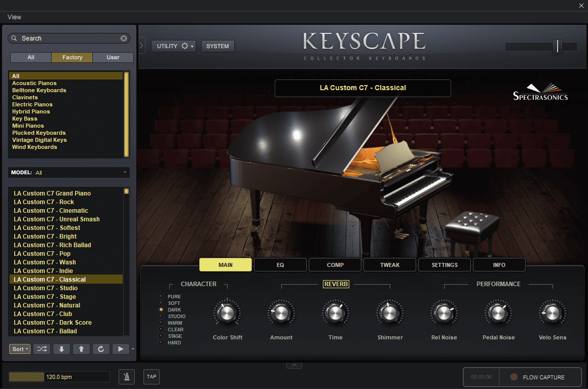Viewport: 588px width, 389px height.
Task: Toggle the metronome icon
Action: pyautogui.click(x=127, y=377)
